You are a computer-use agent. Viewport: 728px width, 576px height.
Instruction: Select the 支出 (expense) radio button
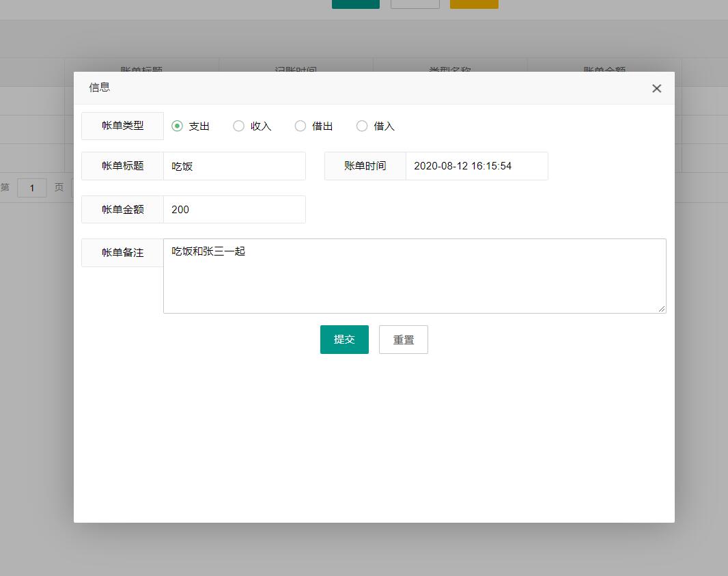tap(177, 126)
